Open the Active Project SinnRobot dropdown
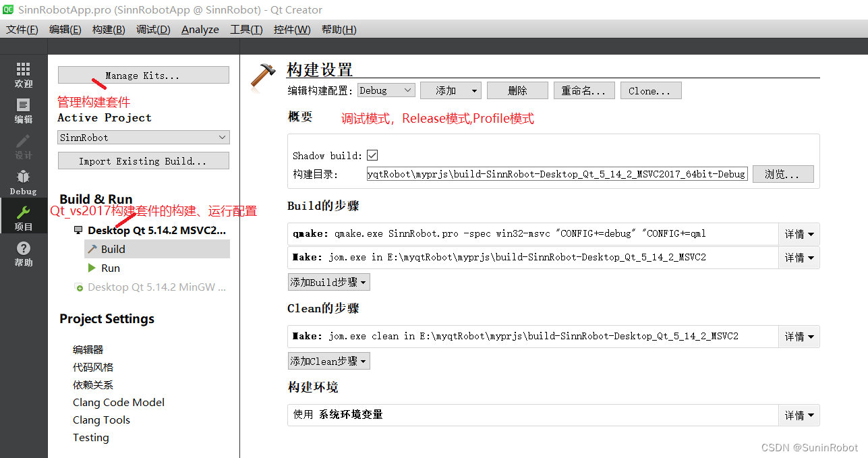This screenshot has width=868, height=458. 144,138
